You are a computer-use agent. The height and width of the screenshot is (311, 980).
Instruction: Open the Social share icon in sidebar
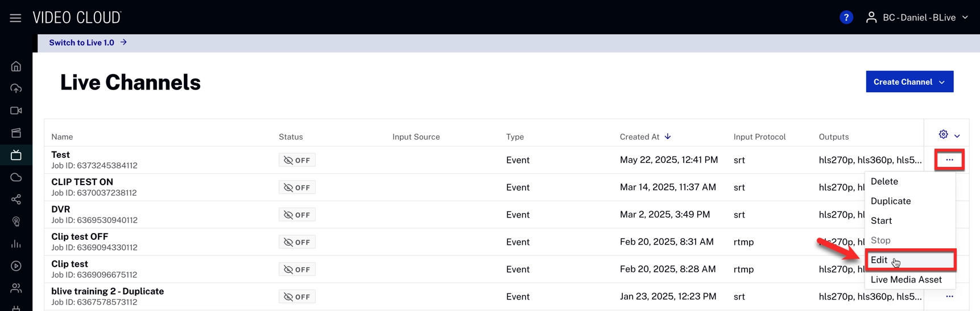16,199
